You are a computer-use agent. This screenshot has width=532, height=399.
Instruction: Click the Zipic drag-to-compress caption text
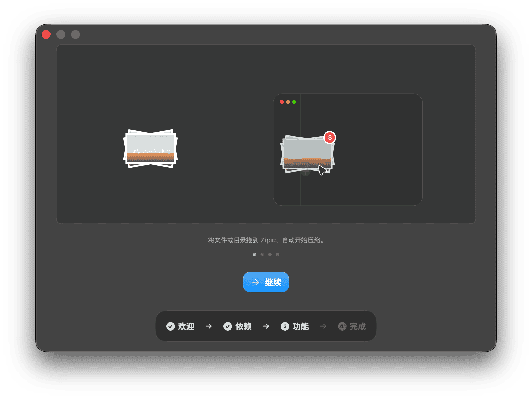(x=266, y=240)
